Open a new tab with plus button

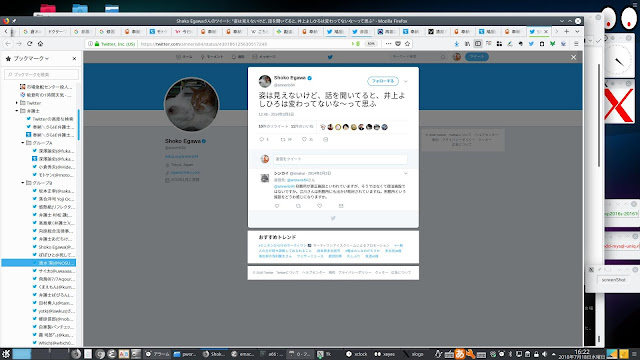pos(567,31)
